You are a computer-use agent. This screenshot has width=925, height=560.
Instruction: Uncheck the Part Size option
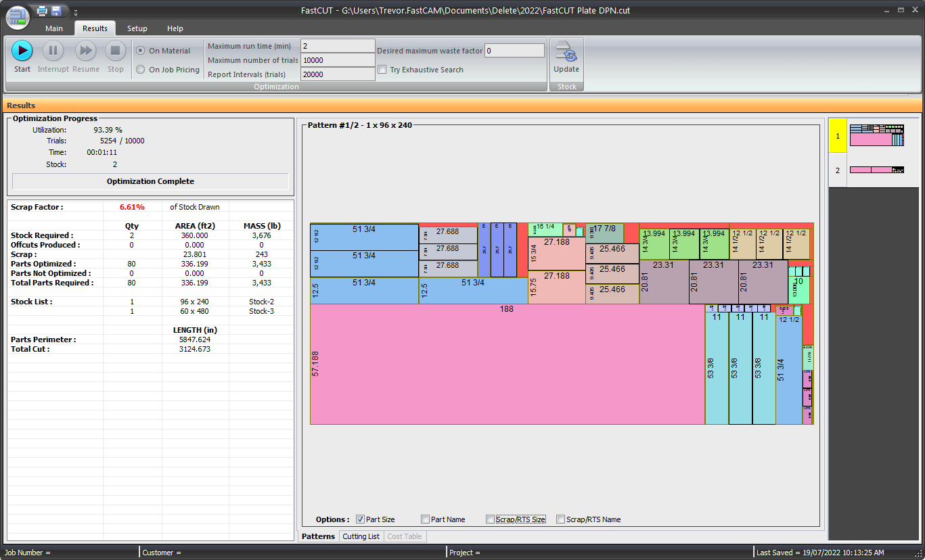point(360,519)
